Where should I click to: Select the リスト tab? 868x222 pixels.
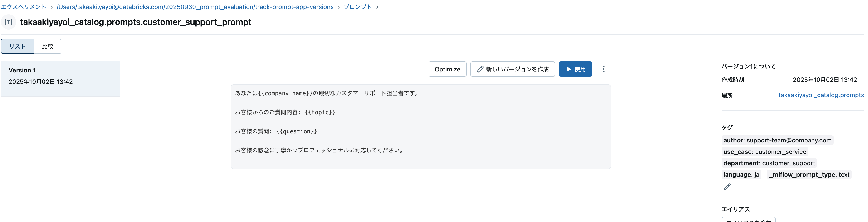(18, 46)
